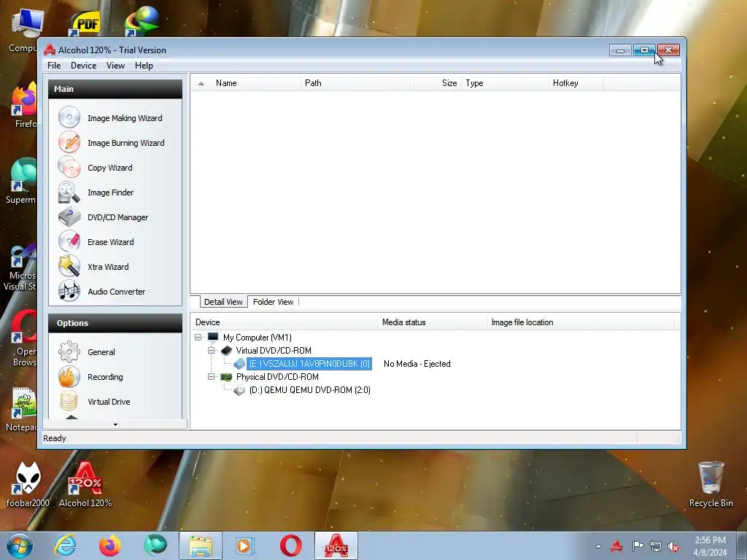Activate the Alcohol 120% taskbar button
747x560 pixels.
(x=336, y=545)
